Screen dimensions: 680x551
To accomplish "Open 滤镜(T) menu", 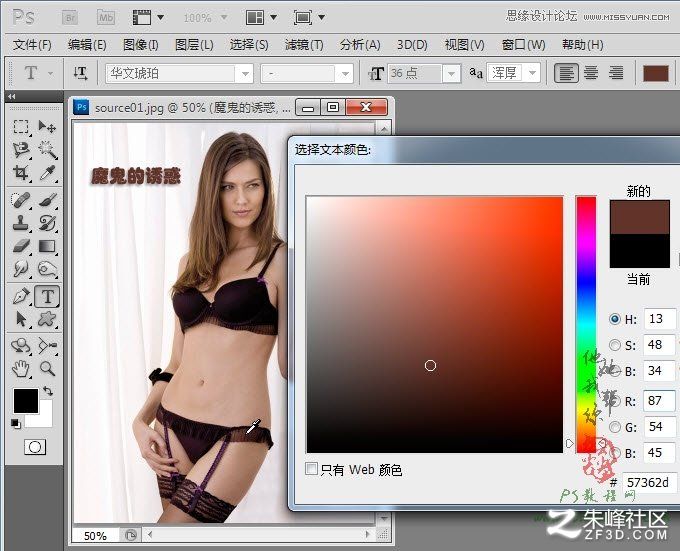I will click(x=304, y=45).
